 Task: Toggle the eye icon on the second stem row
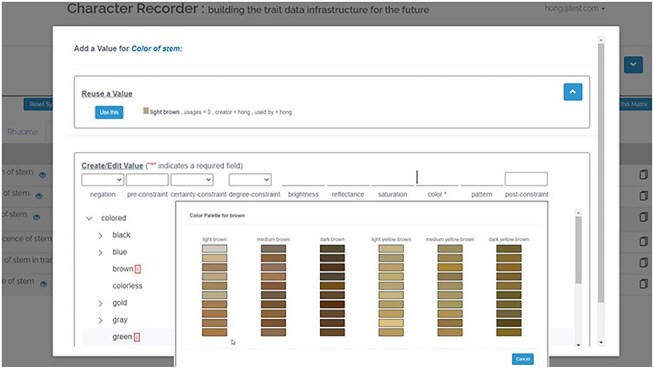39,196
